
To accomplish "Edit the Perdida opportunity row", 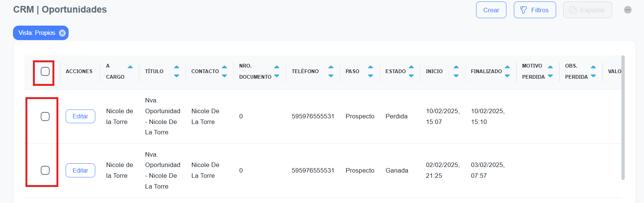I will tap(80, 117).
